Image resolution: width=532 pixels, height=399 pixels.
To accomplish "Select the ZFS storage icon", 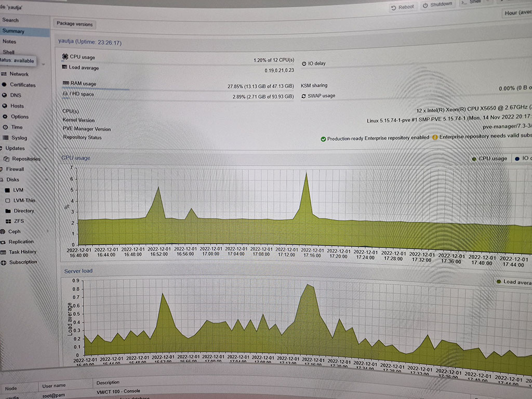I will click(8, 221).
